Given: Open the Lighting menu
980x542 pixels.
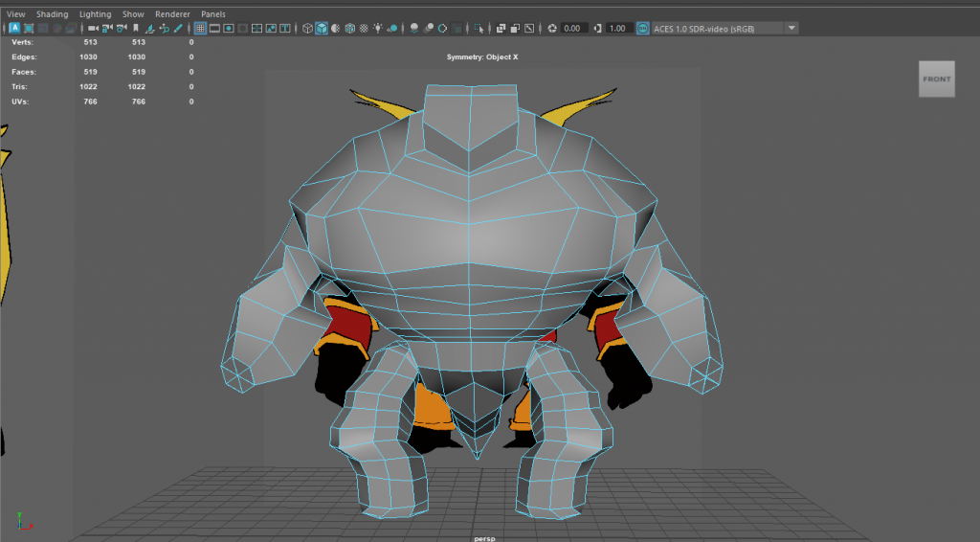Looking at the screenshot, I should [x=95, y=13].
